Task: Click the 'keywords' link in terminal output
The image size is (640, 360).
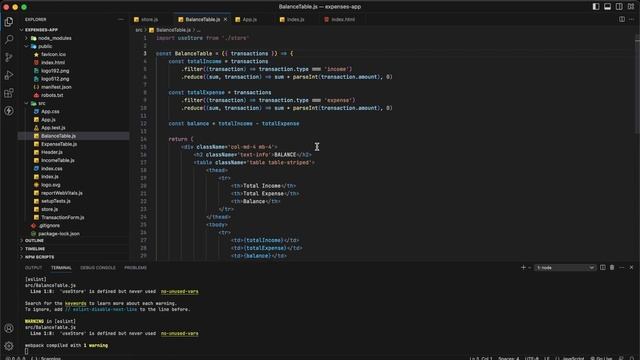Action: (76, 303)
